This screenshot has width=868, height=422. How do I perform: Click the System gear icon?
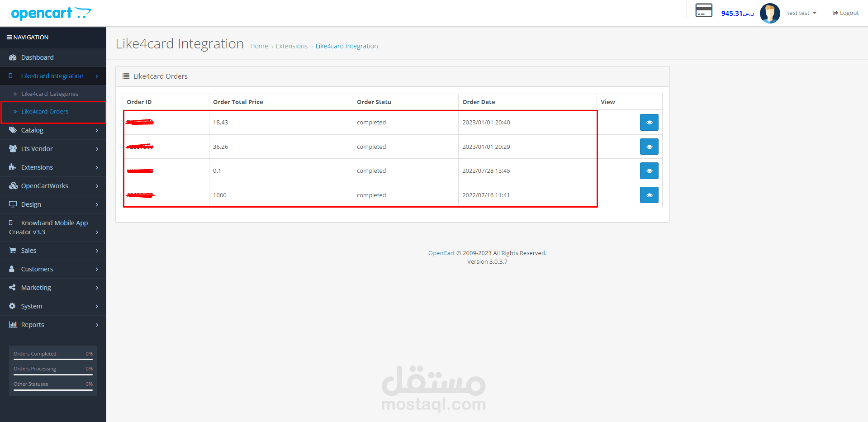tap(12, 306)
